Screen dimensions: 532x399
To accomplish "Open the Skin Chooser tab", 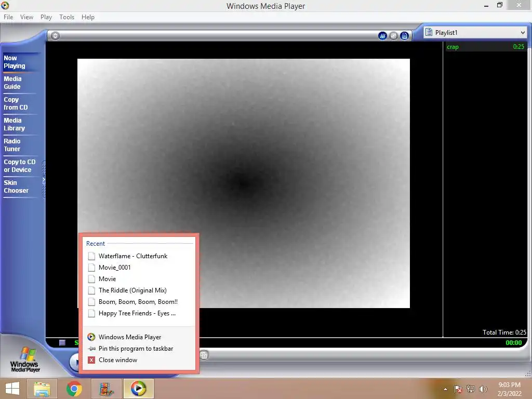I will tap(20, 187).
